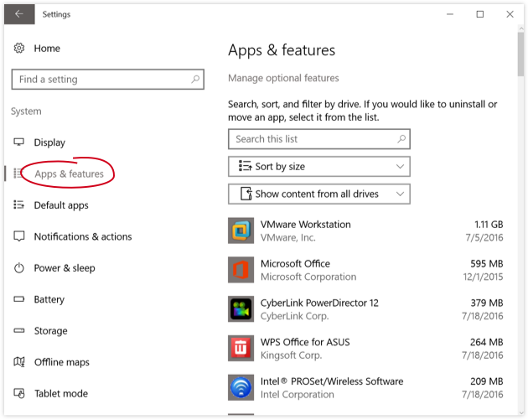Select Display in the sidebar

tap(49, 143)
